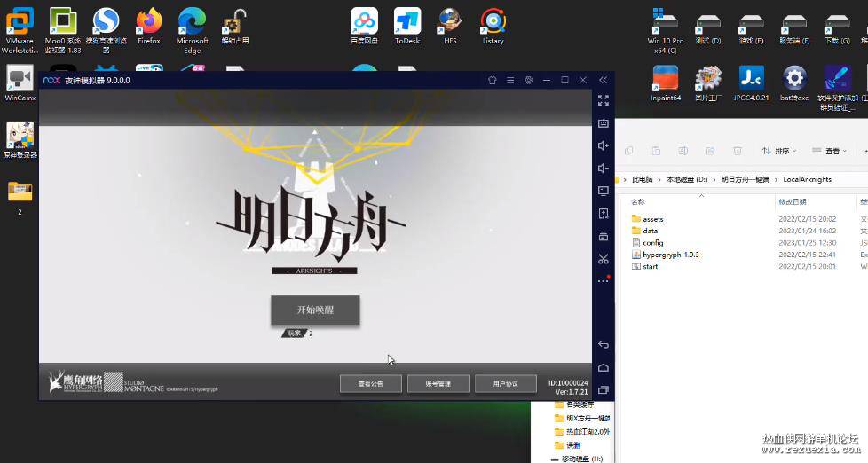Open Nox multi-instance manager icon
The height and width of the screenshot is (463, 868).
(x=604, y=236)
